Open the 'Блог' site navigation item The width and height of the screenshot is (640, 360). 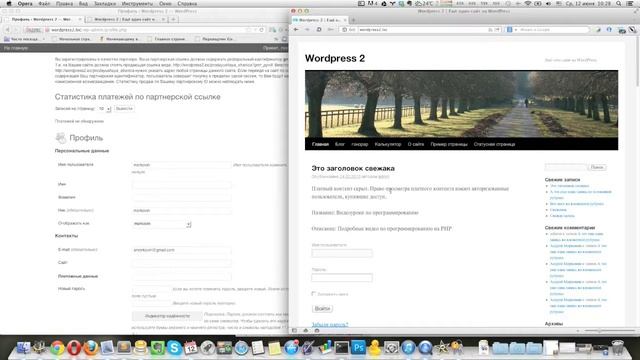(340, 144)
